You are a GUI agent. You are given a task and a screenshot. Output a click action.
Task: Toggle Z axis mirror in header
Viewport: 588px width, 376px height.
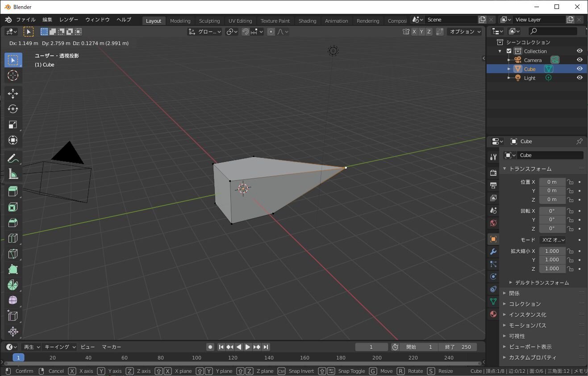tap(429, 32)
